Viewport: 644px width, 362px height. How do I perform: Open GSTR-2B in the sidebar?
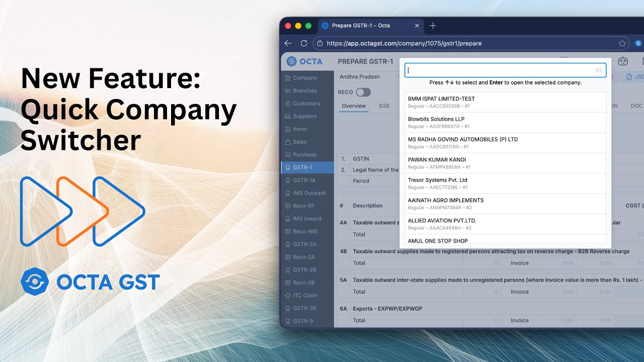point(307,270)
